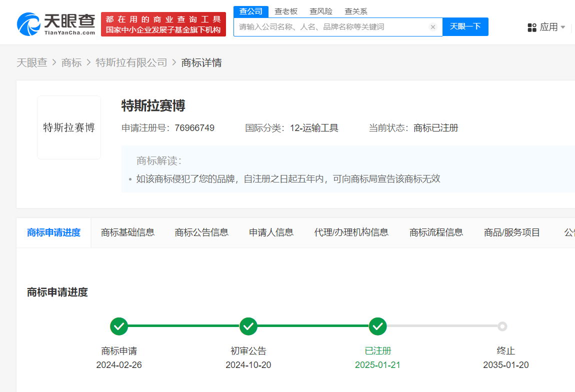Click the 已注册 green checkmark step

377,326
